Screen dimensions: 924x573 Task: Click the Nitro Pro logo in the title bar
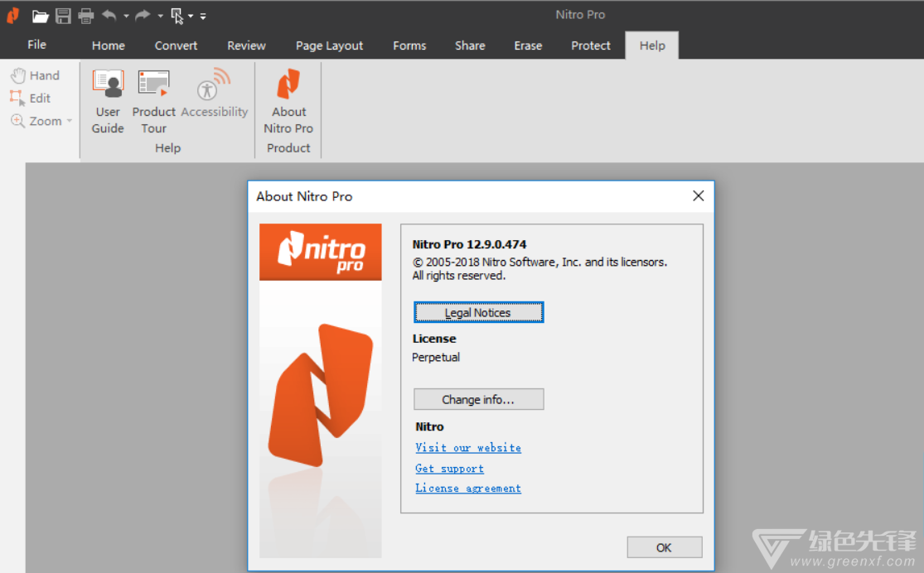pos(13,15)
